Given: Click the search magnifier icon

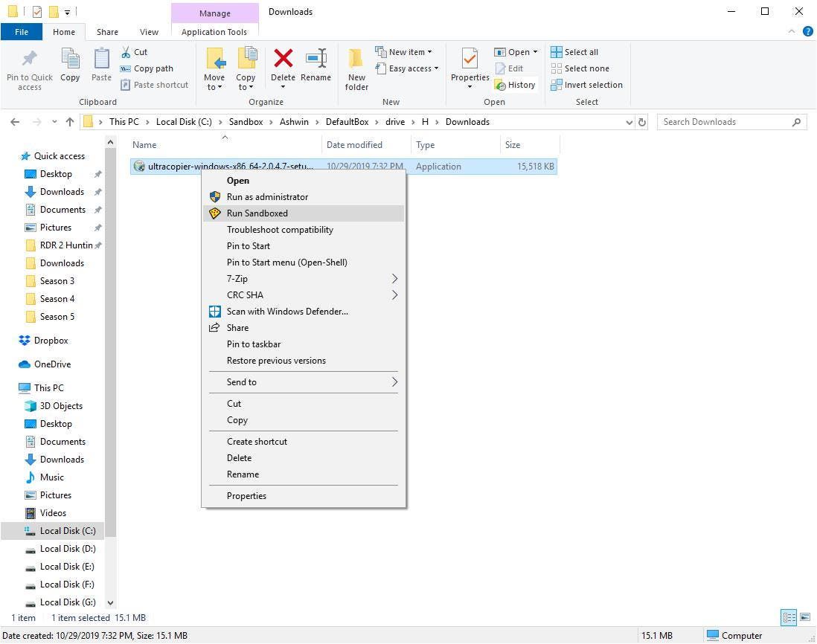Looking at the screenshot, I should coord(796,122).
